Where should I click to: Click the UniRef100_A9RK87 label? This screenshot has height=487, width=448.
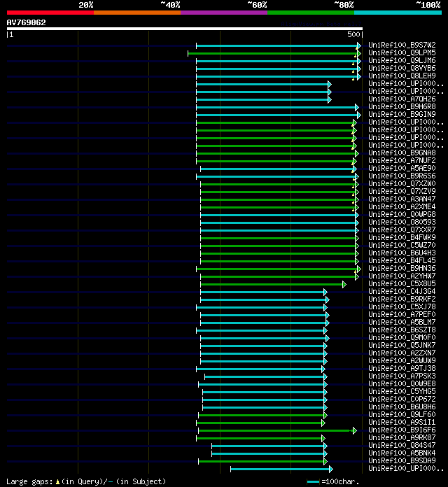pos(402,438)
